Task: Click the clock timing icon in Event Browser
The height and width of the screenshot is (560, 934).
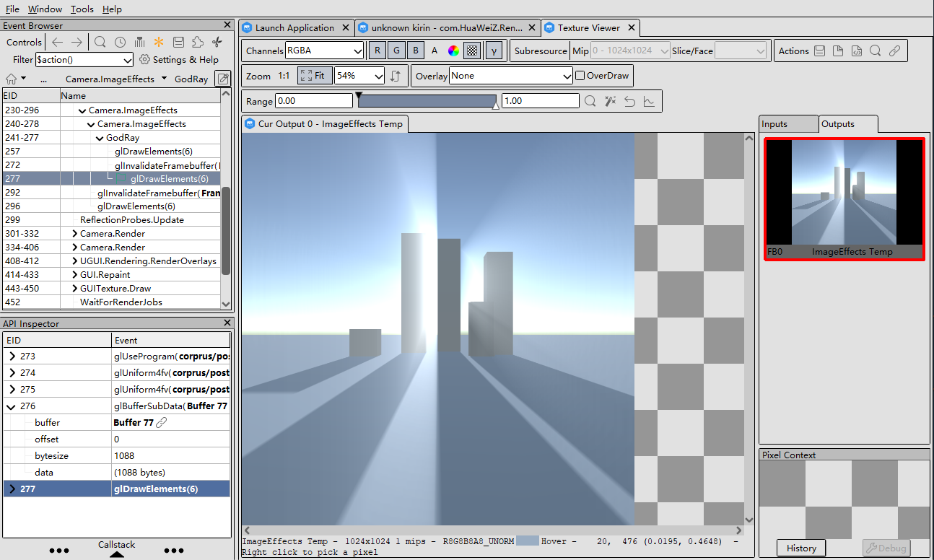Action: [120, 42]
